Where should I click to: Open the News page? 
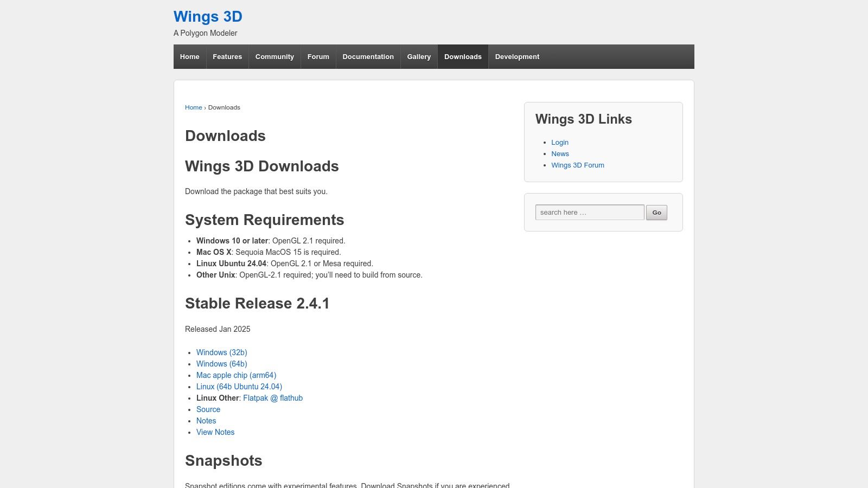[x=560, y=153]
